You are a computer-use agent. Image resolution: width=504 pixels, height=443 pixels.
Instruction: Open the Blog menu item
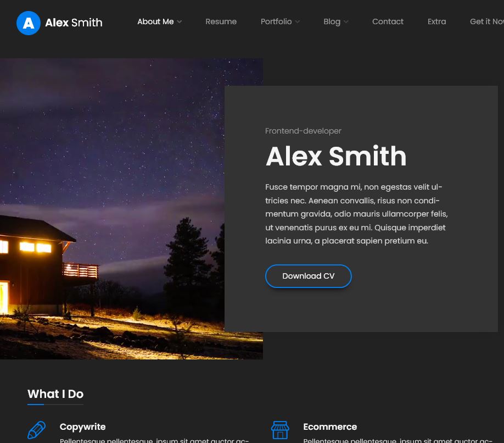click(x=332, y=21)
